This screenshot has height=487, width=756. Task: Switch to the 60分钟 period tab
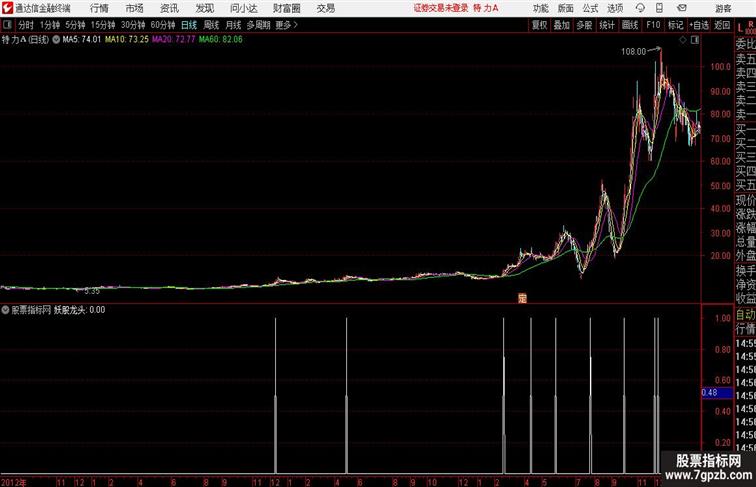pos(163,25)
